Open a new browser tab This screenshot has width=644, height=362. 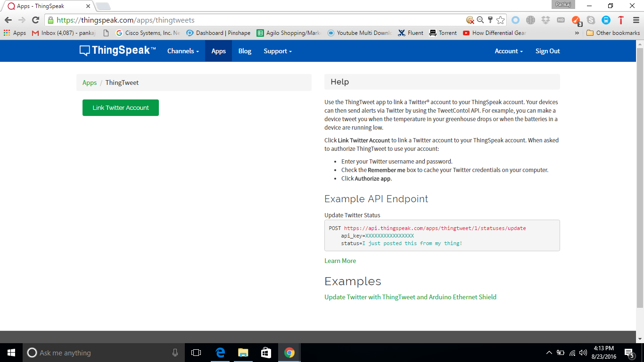point(103,6)
